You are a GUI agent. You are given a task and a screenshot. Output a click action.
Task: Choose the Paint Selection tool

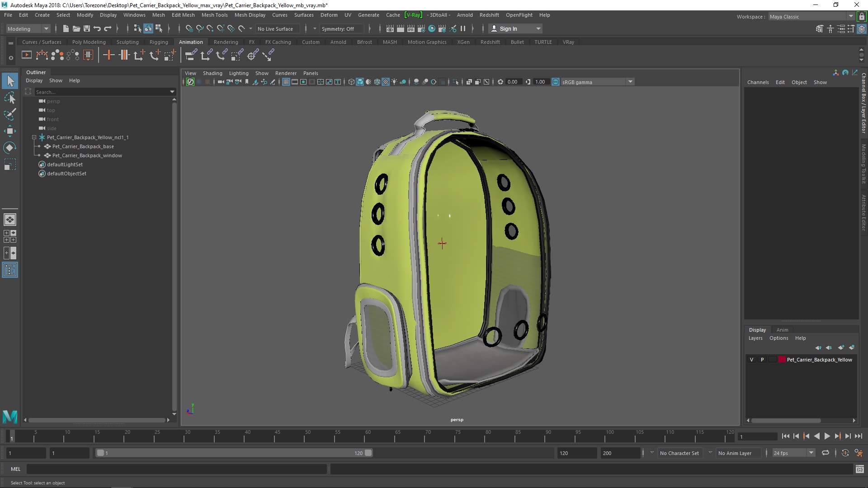point(10,114)
